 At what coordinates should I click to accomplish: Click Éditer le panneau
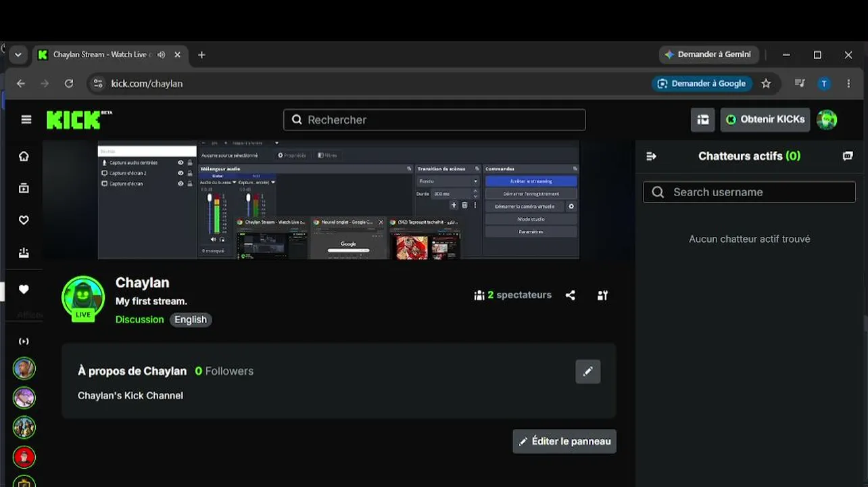(564, 441)
